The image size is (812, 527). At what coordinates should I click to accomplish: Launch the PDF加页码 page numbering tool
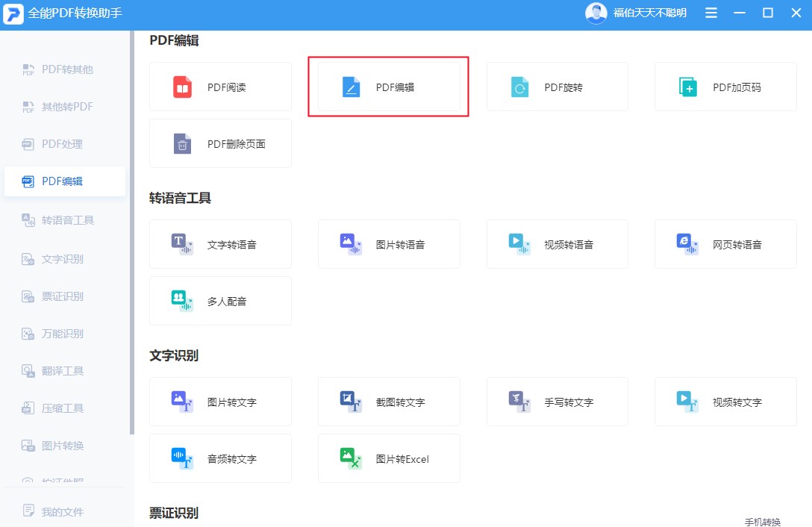[725, 86]
